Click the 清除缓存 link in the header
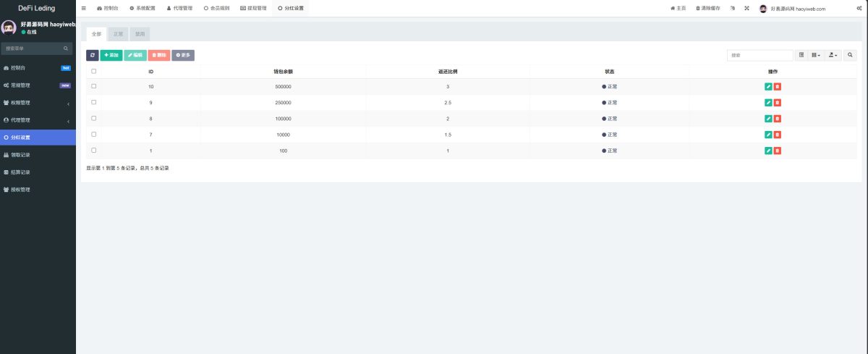The image size is (868, 354). pyautogui.click(x=708, y=8)
